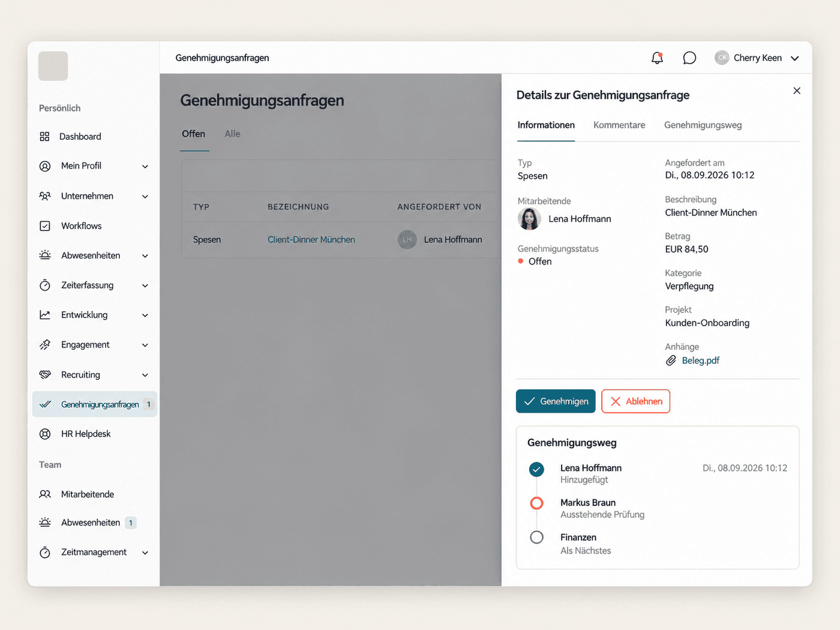Click the Unternehmen people icon
This screenshot has height=630, width=840.
45,196
